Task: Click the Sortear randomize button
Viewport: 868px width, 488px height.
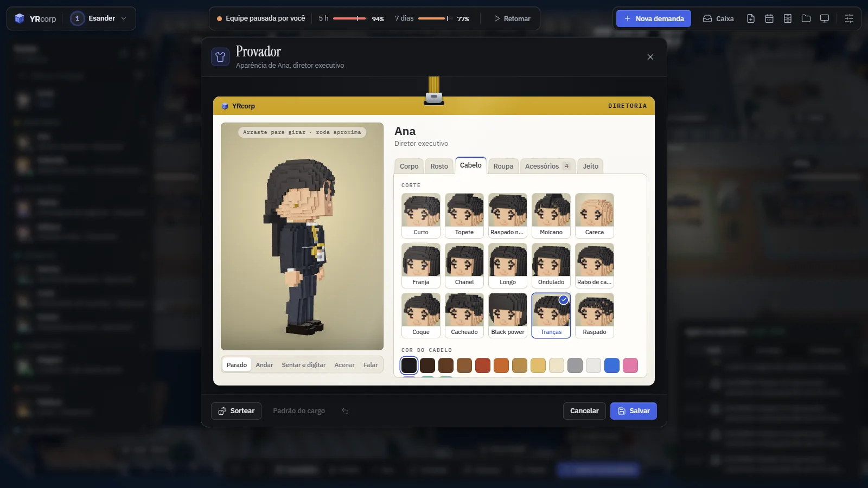Action: 236,411
